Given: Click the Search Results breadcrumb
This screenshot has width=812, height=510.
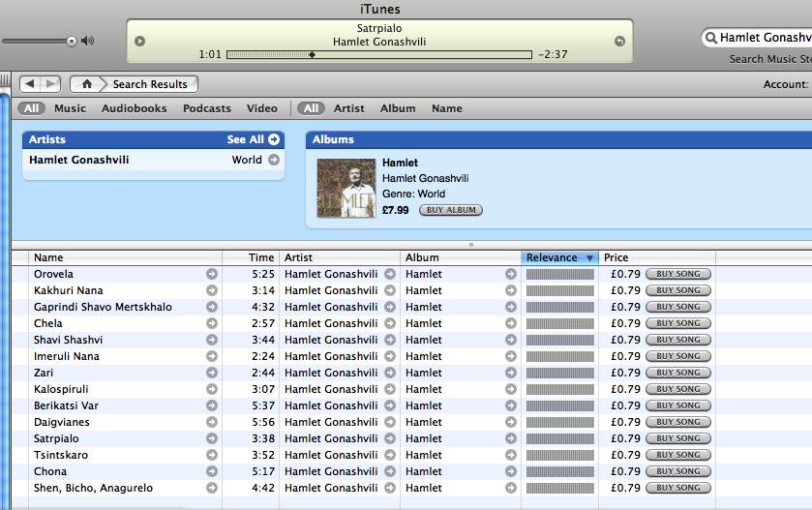Looking at the screenshot, I should click(150, 84).
